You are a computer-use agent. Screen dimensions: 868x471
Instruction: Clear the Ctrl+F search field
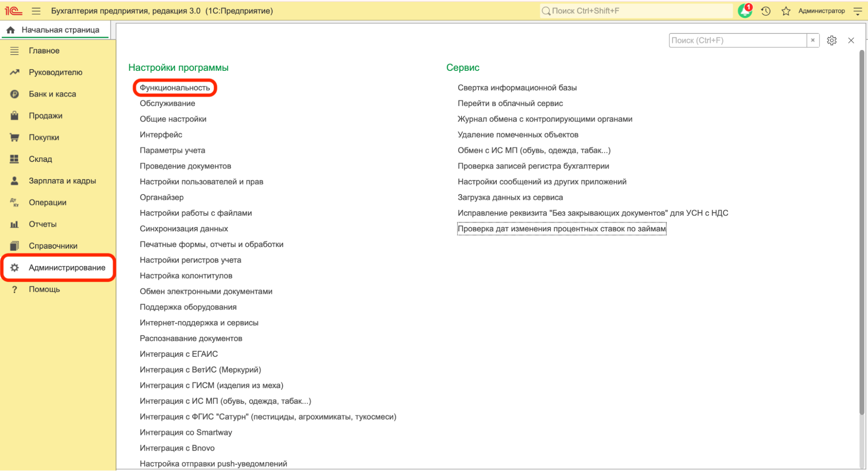click(x=813, y=40)
